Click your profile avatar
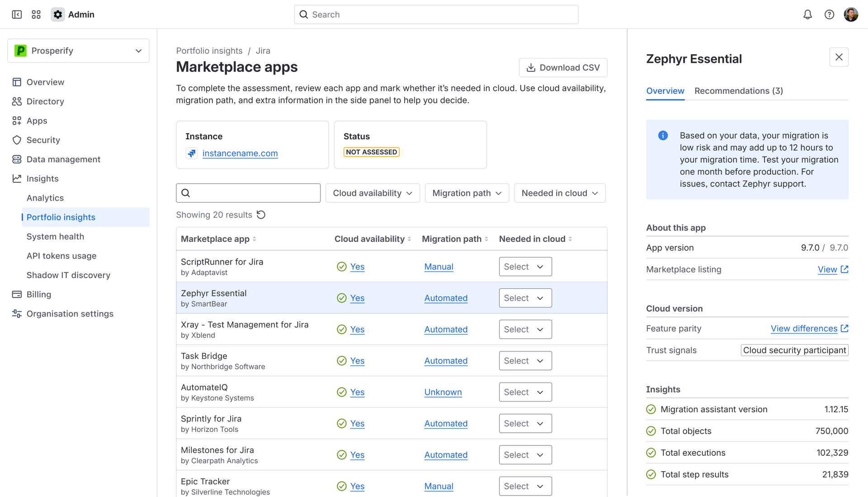Screen dimensions: 868x497 point(851,14)
